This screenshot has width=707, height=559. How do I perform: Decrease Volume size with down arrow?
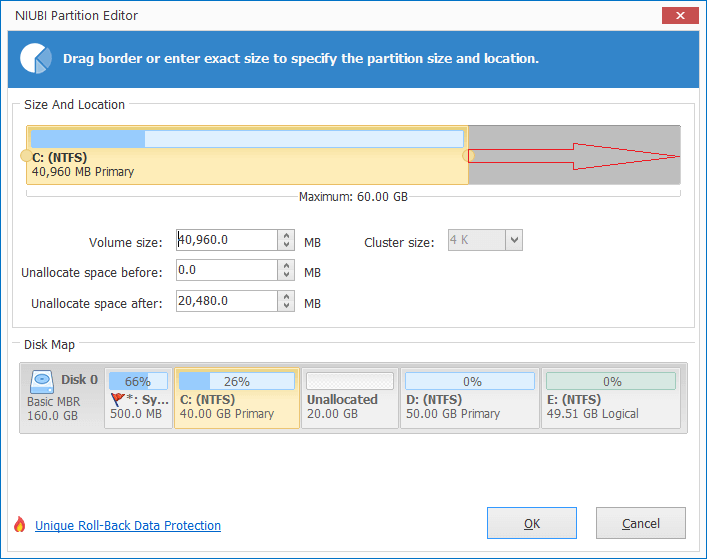coord(288,245)
